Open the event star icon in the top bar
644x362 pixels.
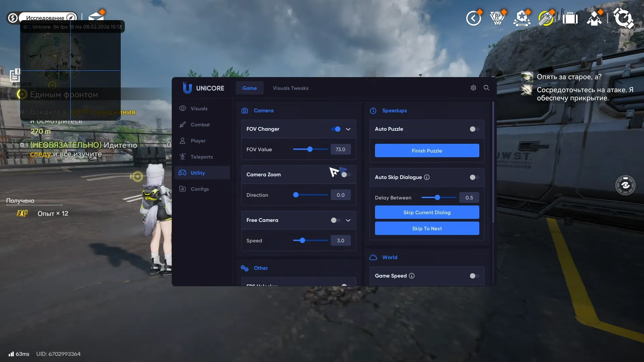pos(522,18)
